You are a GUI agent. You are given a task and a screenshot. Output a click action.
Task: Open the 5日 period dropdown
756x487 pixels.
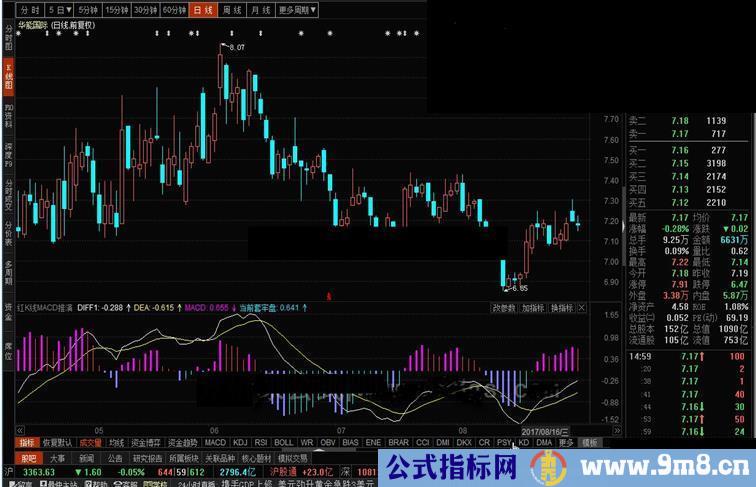pos(67,9)
